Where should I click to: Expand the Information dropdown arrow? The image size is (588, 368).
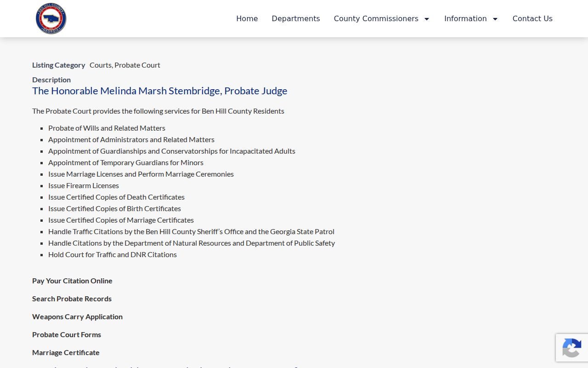click(x=495, y=19)
